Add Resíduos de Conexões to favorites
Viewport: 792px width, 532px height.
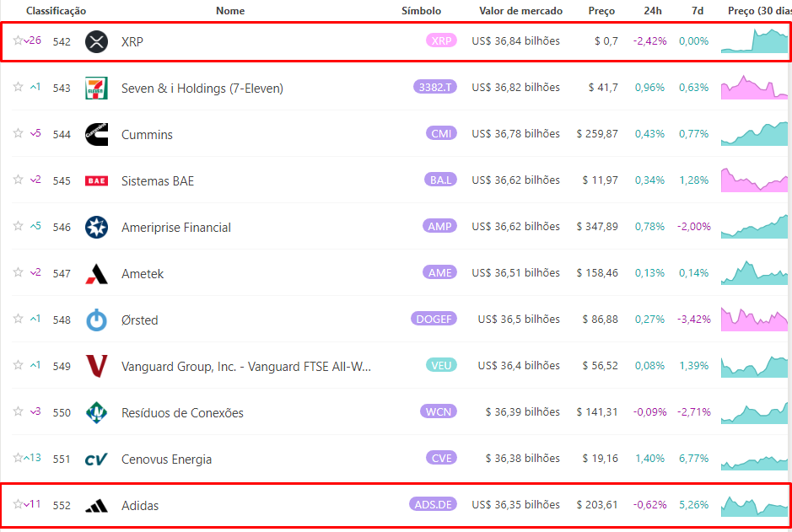(x=18, y=412)
